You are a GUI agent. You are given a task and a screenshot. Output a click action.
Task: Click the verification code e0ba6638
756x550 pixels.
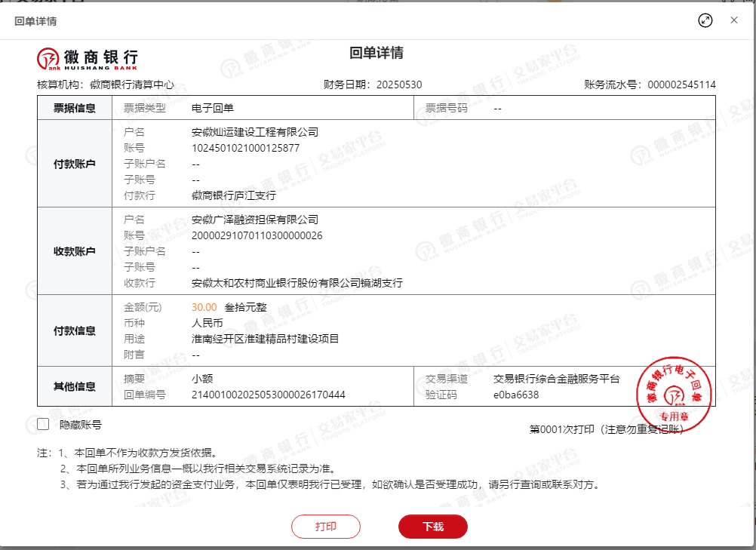515,395
